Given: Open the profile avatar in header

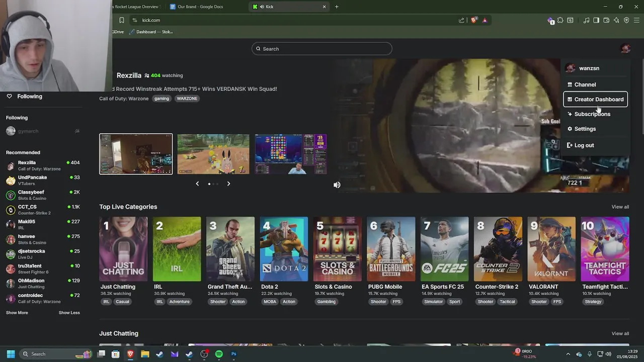Looking at the screenshot, I should click(625, 48).
